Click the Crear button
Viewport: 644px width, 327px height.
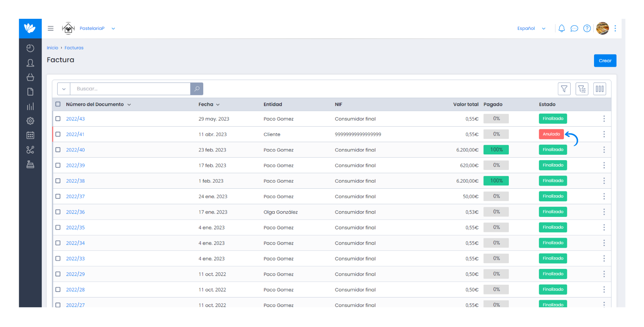pos(605,61)
